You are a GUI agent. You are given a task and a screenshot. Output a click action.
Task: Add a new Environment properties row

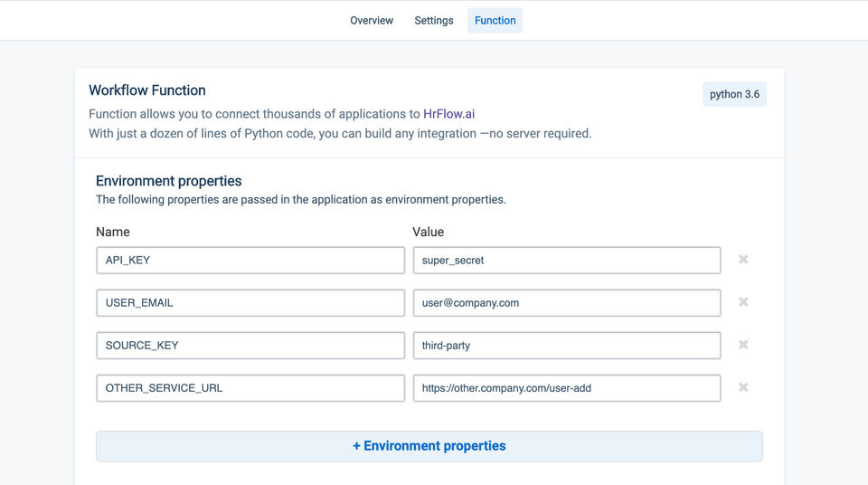click(x=429, y=446)
